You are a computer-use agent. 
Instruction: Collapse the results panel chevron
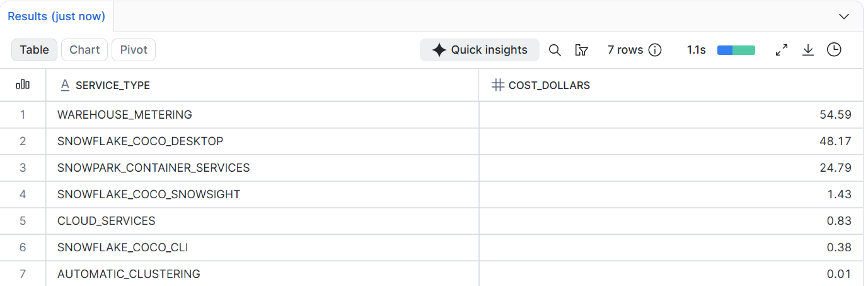[x=844, y=16]
